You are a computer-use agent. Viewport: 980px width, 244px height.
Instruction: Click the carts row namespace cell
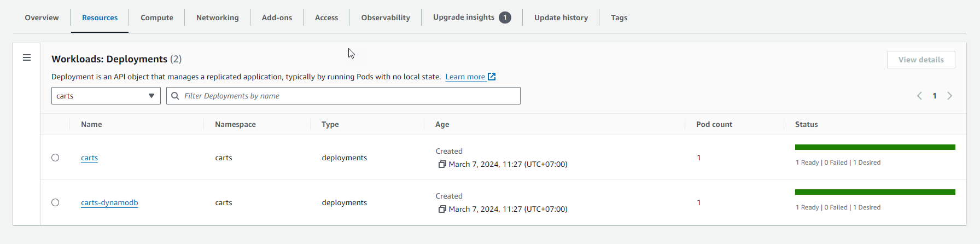coord(224,158)
